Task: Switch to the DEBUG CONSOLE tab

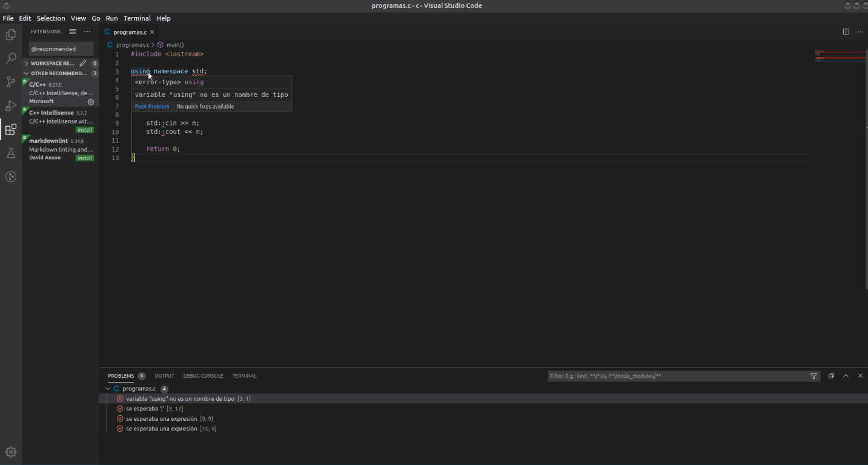Action: (x=203, y=376)
